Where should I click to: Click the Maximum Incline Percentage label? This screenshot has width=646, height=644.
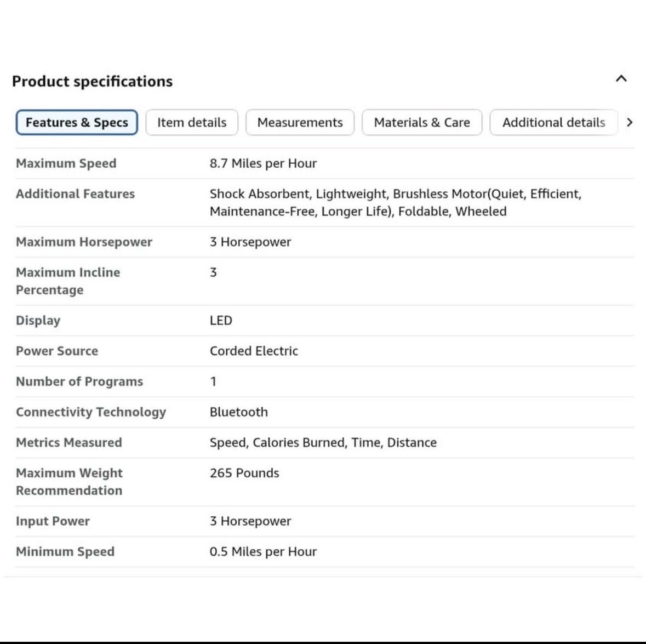tap(68, 281)
